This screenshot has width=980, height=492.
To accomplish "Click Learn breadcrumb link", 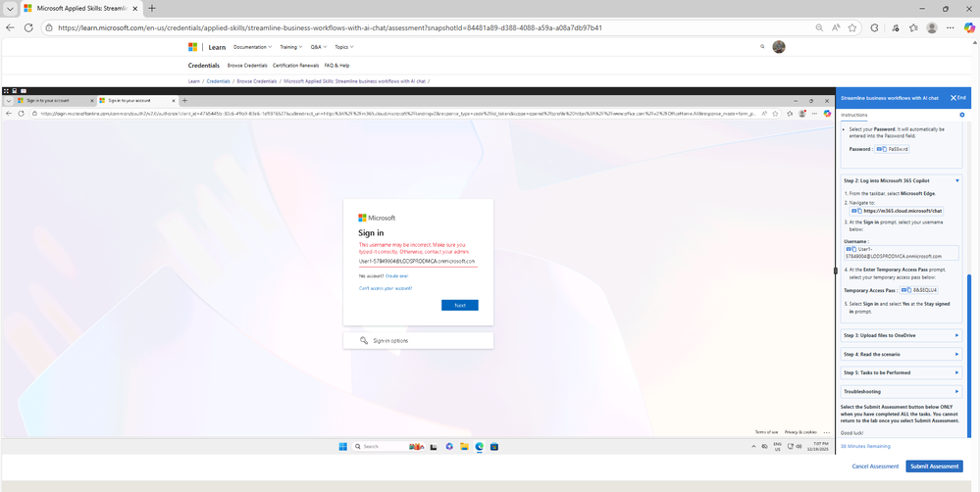I will [x=194, y=81].
